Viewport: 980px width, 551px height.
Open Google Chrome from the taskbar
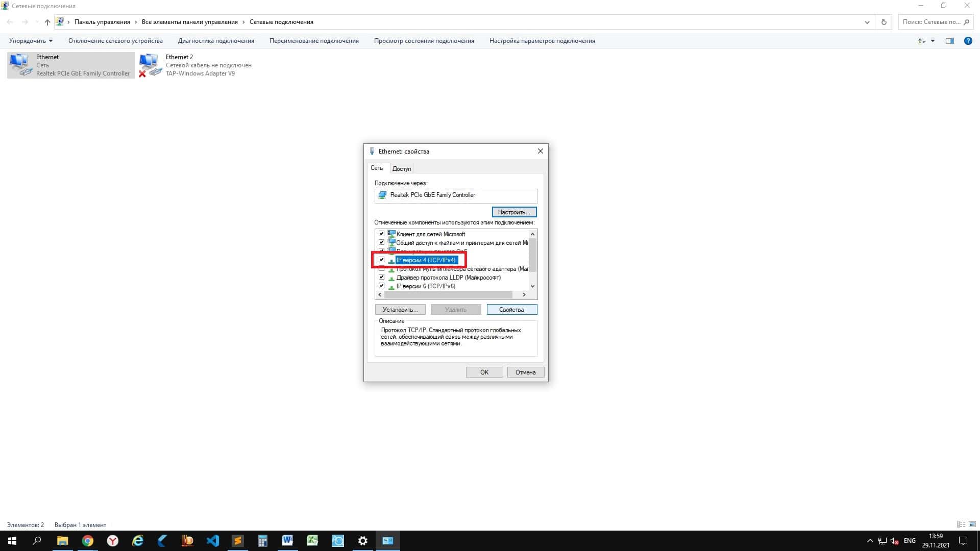87,541
